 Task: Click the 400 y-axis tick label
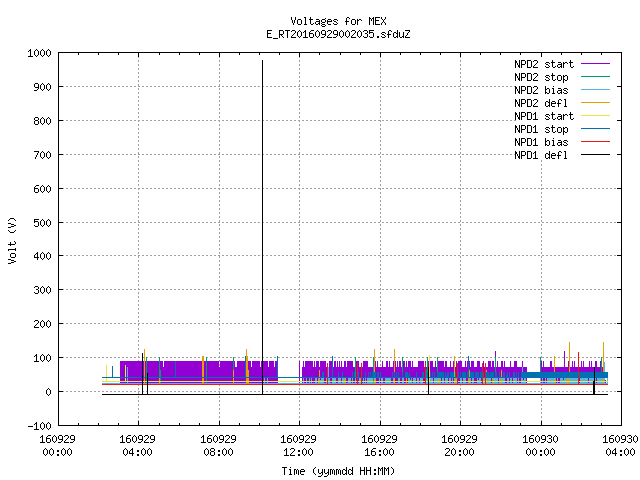click(42, 256)
